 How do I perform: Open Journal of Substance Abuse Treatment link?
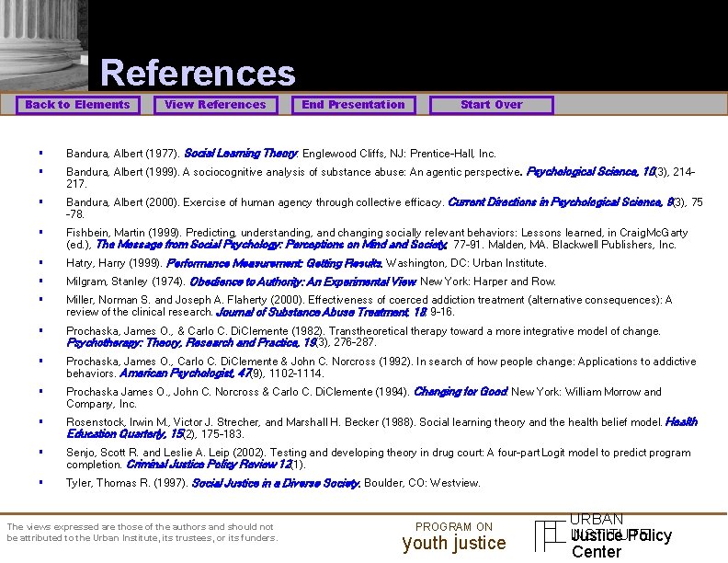point(322,312)
